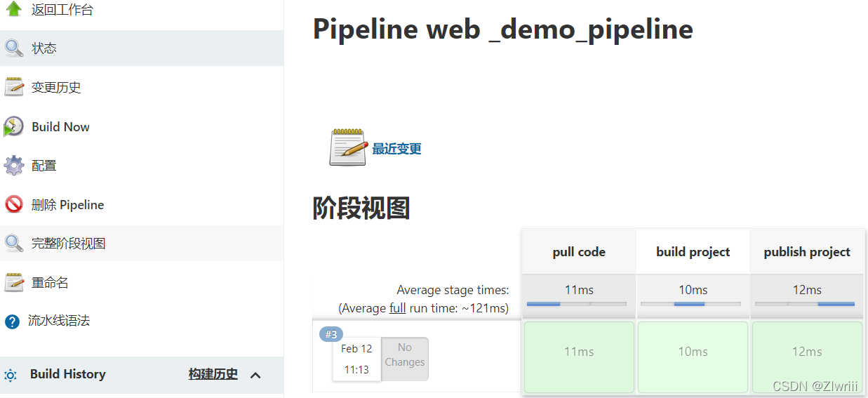
Task: Click the publish project average time bar
Action: click(805, 304)
